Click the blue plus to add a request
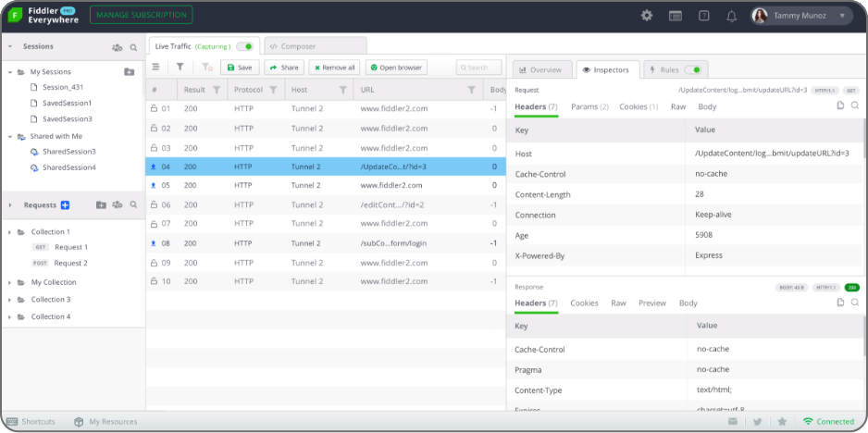Image resolution: width=868 pixels, height=433 pixels. pyautogui.click(x=65, y=204)
